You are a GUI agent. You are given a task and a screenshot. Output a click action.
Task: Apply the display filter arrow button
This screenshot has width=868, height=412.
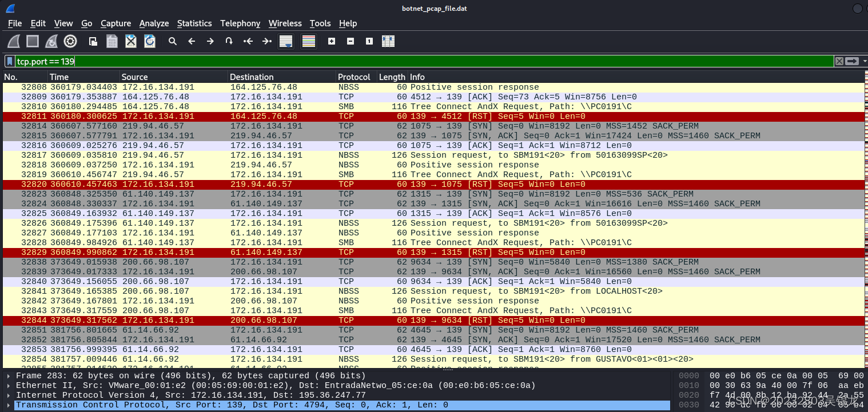[853, 61]
